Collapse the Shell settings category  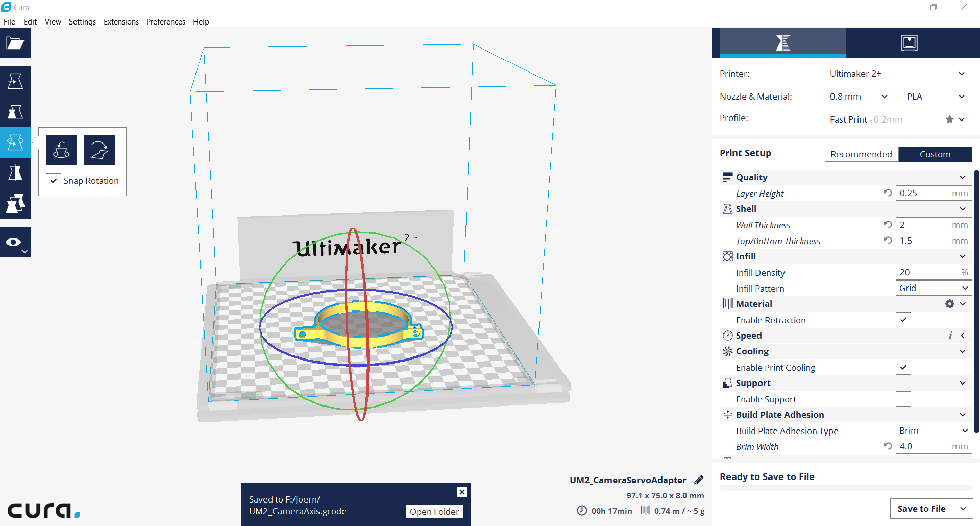click(963, 209)
